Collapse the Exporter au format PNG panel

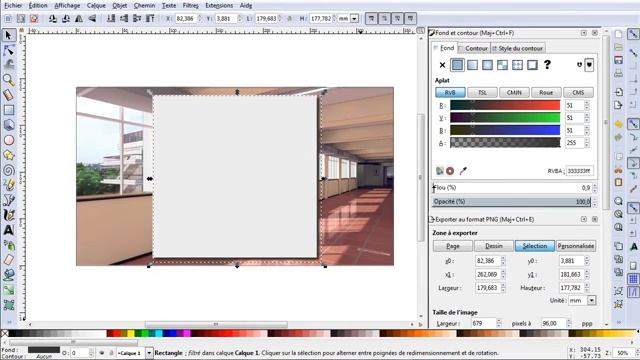[x=584, y=220]
